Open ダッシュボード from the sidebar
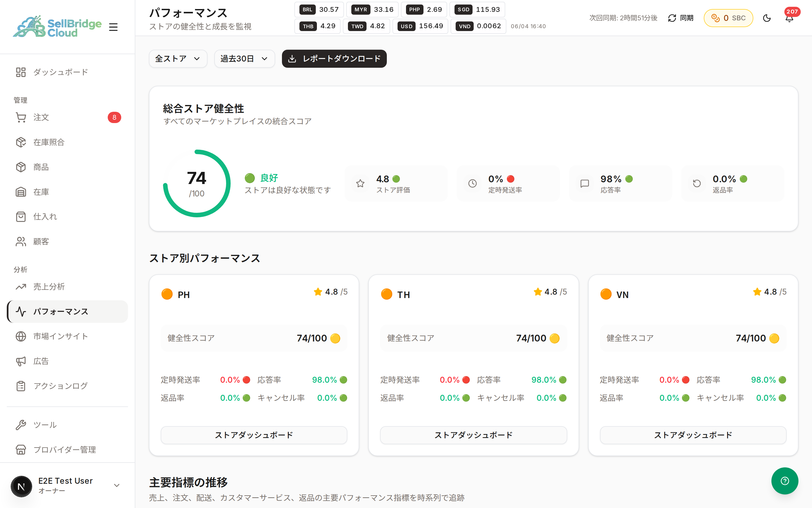This screenshot has height=508, width=812. tap(67, 72)
